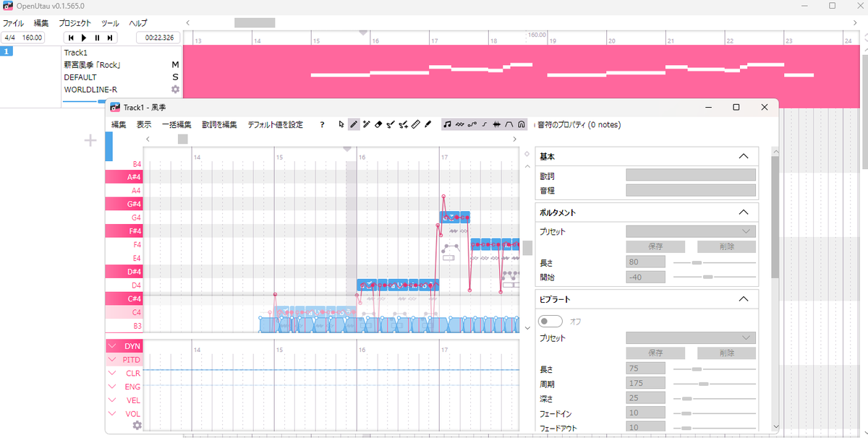Collapse the 基本 section

pos(743,156)
